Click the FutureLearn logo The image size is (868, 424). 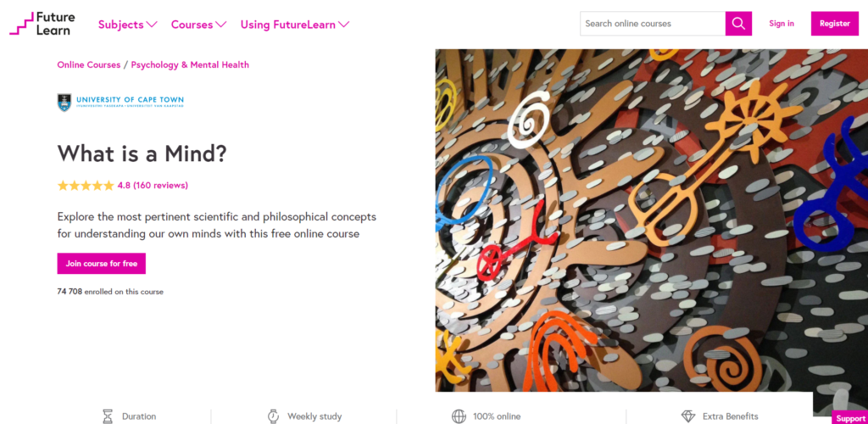(x=42, y=24)
